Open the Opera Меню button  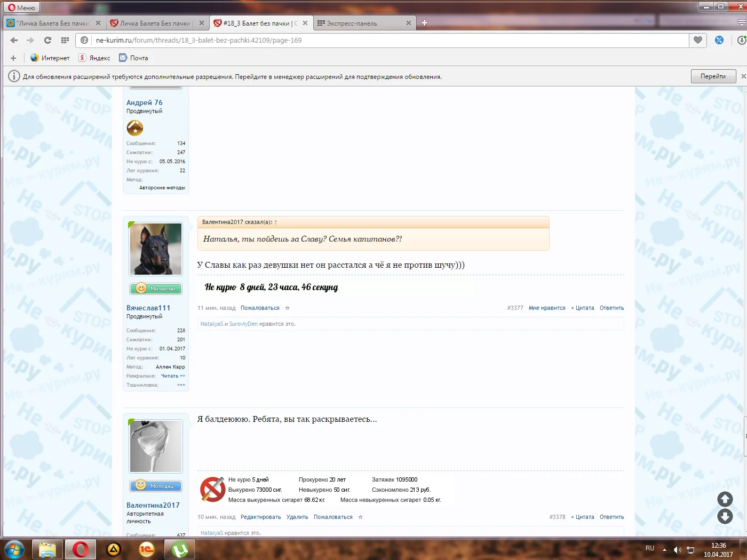tap(21, 7)
